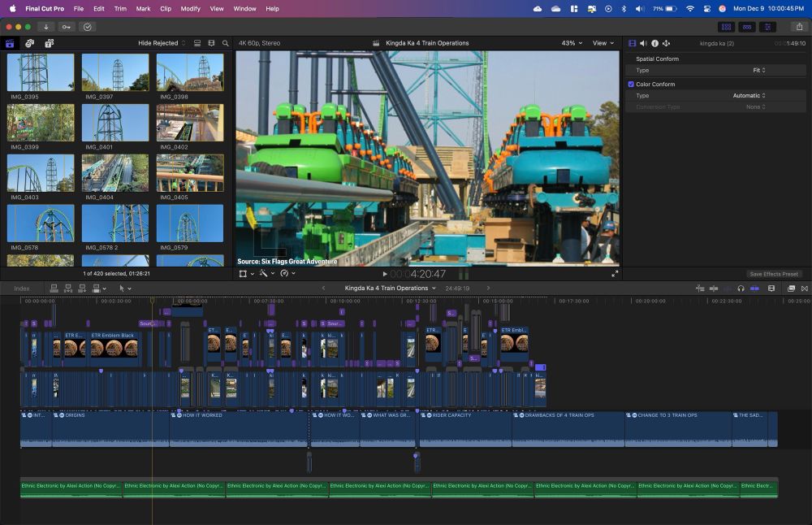
Task: Select the DRAWBACKS OF 4 TRAIN OPS clip
Action: tap(568, 429)
